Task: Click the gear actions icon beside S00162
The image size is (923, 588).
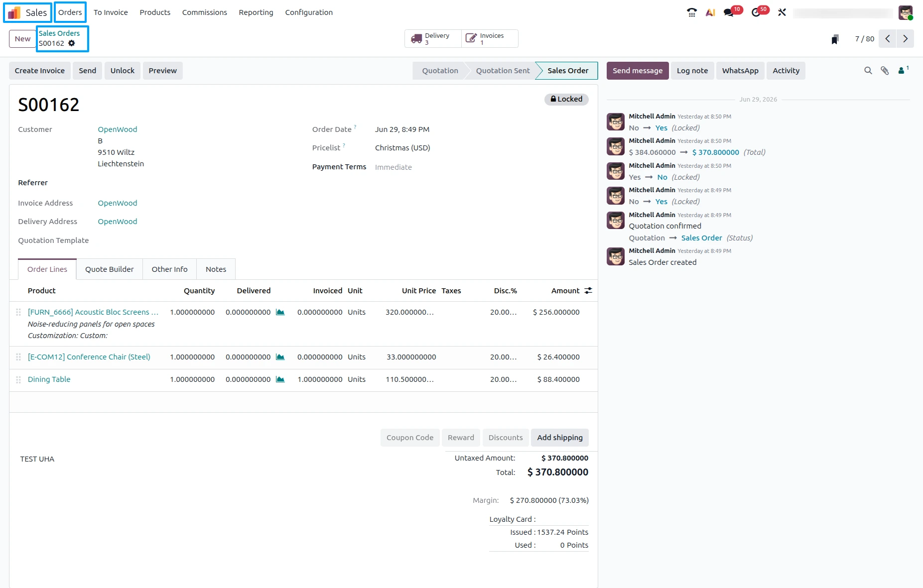Action: point(72,43)
